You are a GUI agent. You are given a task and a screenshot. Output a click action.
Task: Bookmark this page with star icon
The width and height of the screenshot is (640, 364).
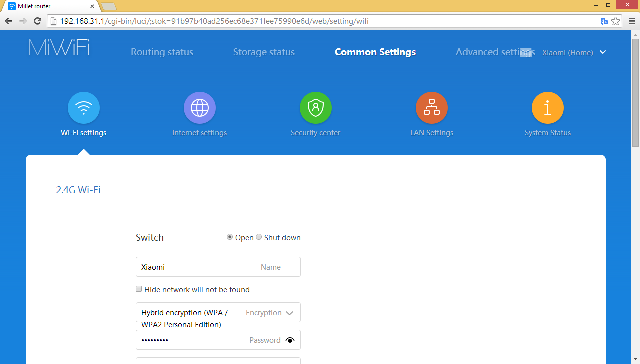pos(616,21)
